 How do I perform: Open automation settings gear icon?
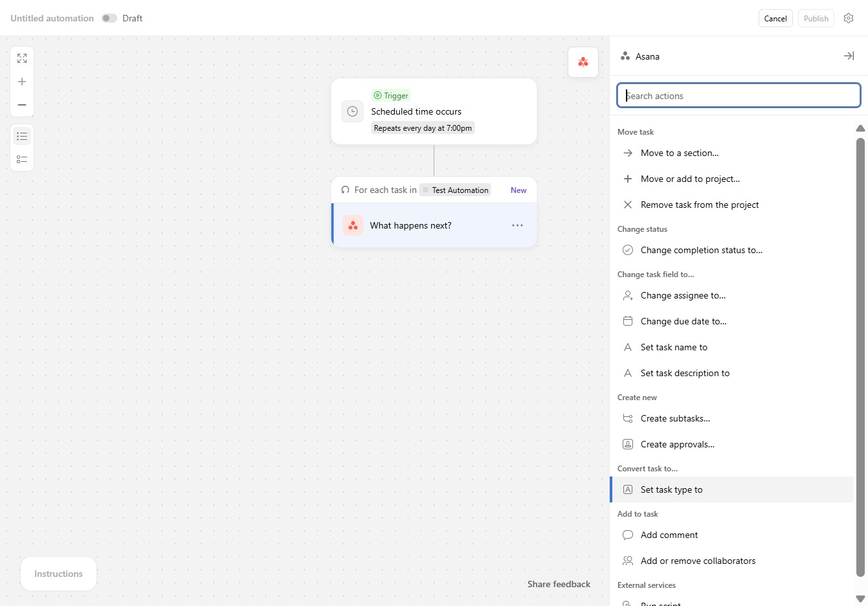click(849, 18)
